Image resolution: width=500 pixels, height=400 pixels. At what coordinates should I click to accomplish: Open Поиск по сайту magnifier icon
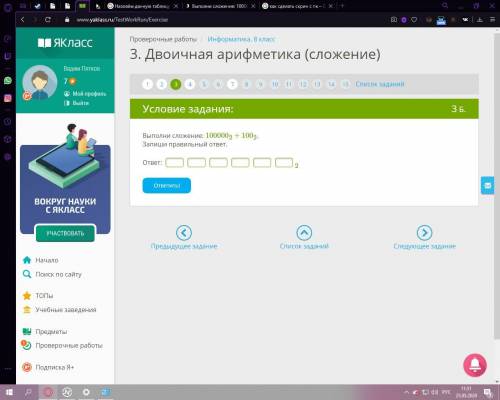point(27,274)
